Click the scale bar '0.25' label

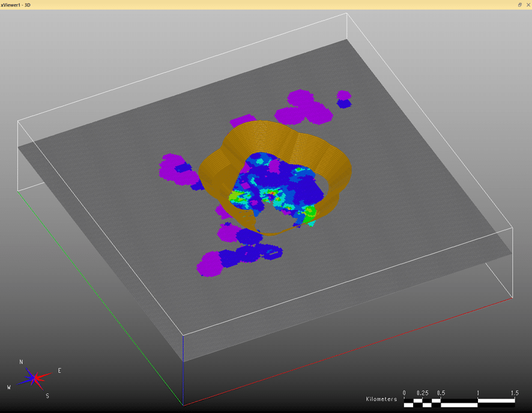(x=422, y=393)
